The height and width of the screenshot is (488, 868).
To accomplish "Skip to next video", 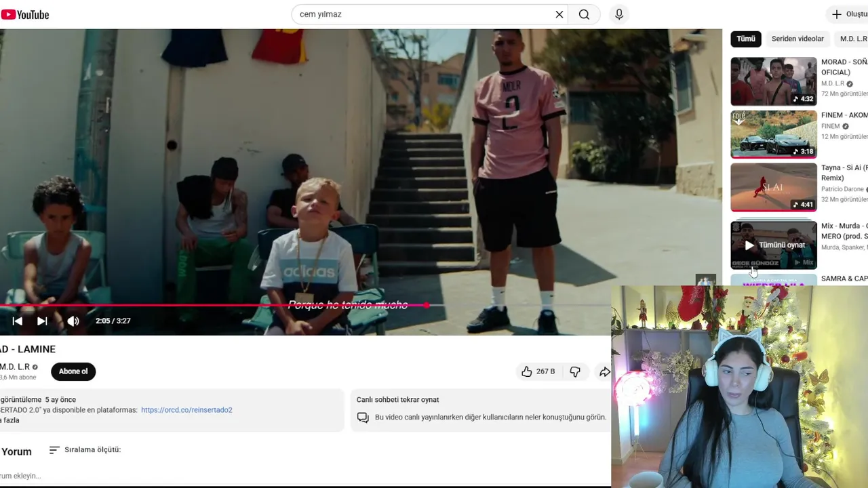I will pyautogui.click(x=42, y=321).
